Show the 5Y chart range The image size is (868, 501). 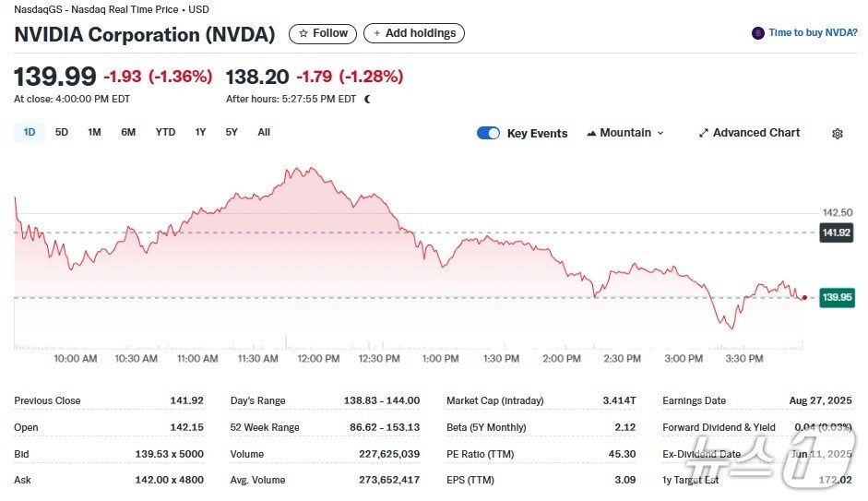(x=232, y=132)
